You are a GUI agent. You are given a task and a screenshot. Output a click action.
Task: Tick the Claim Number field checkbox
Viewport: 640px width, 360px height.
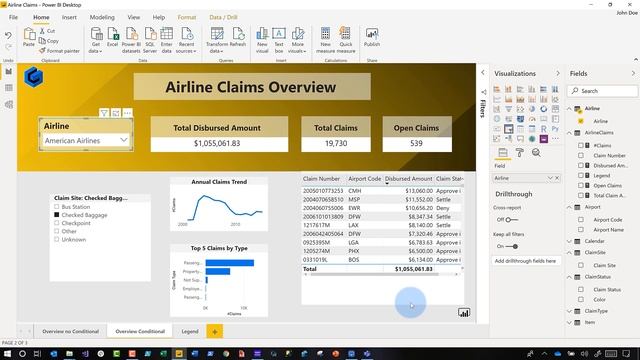tap(581, 156)
